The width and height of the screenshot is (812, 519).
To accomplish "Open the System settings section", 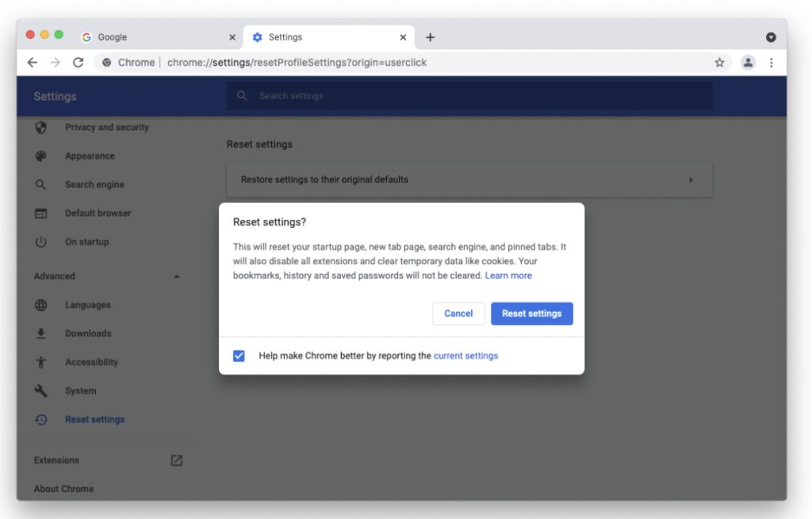I will [x=81, y=391].
